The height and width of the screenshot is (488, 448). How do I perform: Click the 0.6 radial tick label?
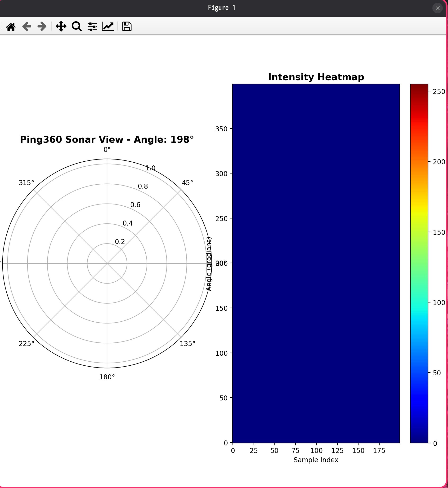135,205
